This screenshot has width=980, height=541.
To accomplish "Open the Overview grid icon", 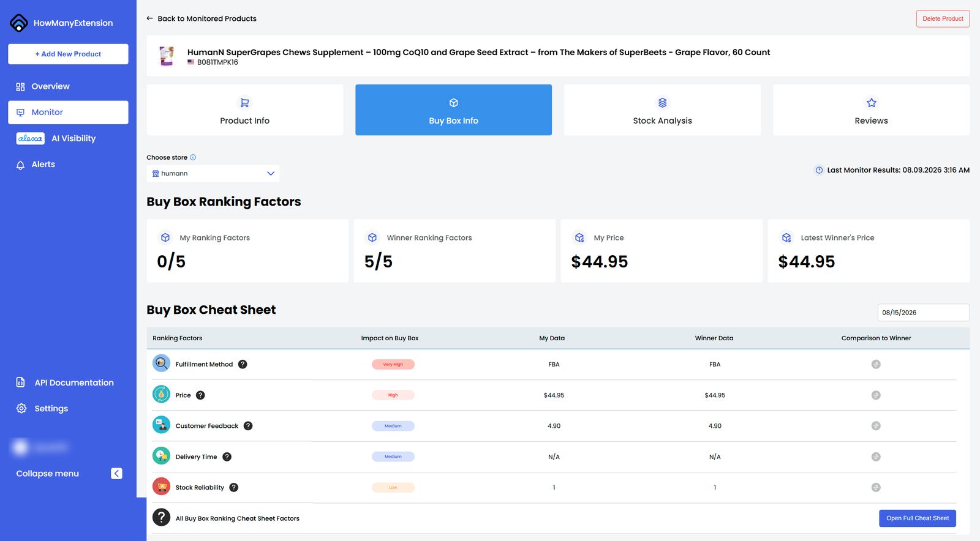I will 20,87.
